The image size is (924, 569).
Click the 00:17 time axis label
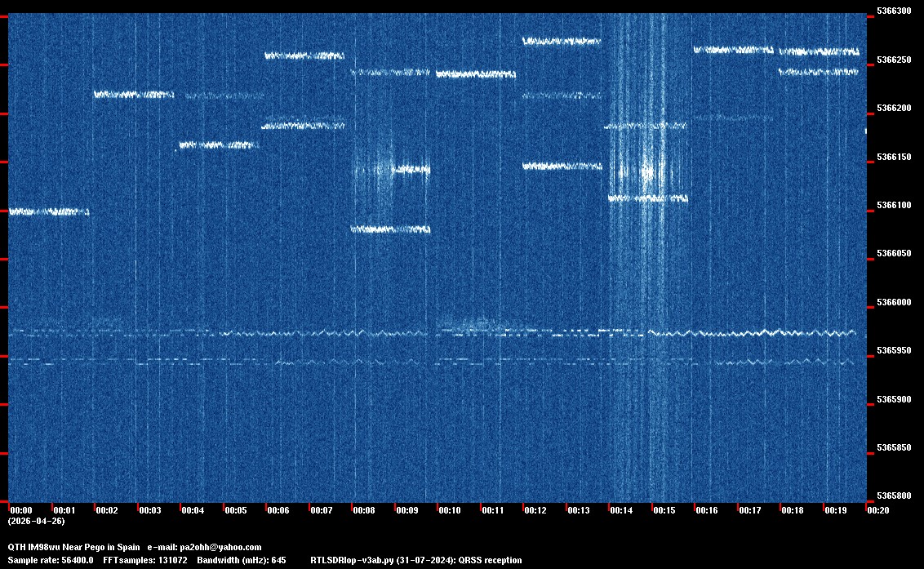[750, 510]
